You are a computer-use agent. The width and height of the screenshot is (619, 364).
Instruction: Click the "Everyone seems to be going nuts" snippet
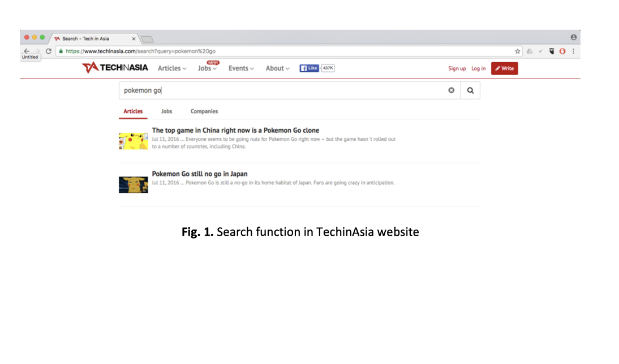click(274, 143)
